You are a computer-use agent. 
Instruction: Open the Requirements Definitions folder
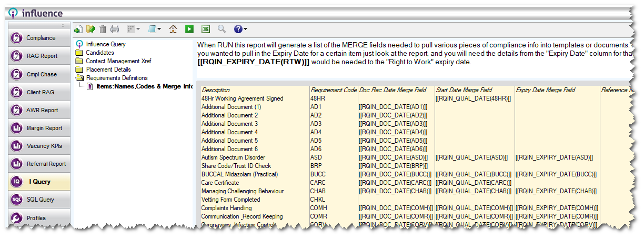coord(117,78)
